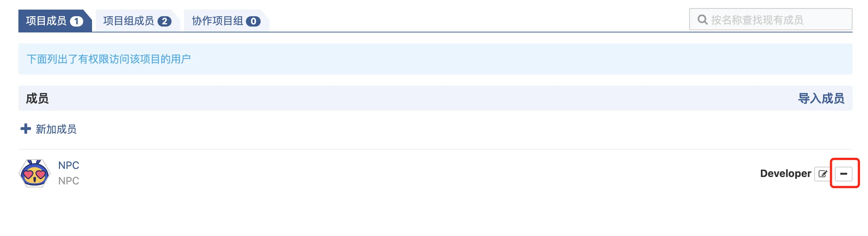Click the gray NPC username text
Image resolution: width=868 pixels, height=236 pixels.
[69, 181]
